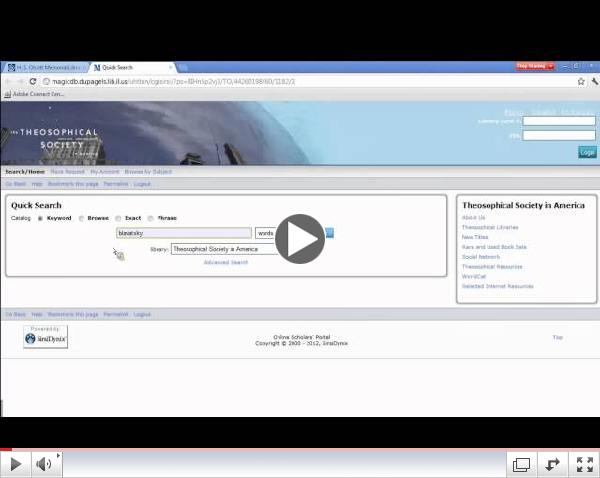The height and width of the screenshot is (478, 600).
Task: Expand the volume control via the tiny triangle
Action: point(58,455)
